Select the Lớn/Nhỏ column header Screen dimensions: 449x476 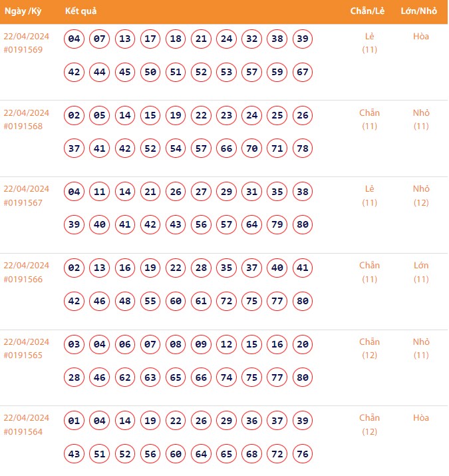(419, 12)
